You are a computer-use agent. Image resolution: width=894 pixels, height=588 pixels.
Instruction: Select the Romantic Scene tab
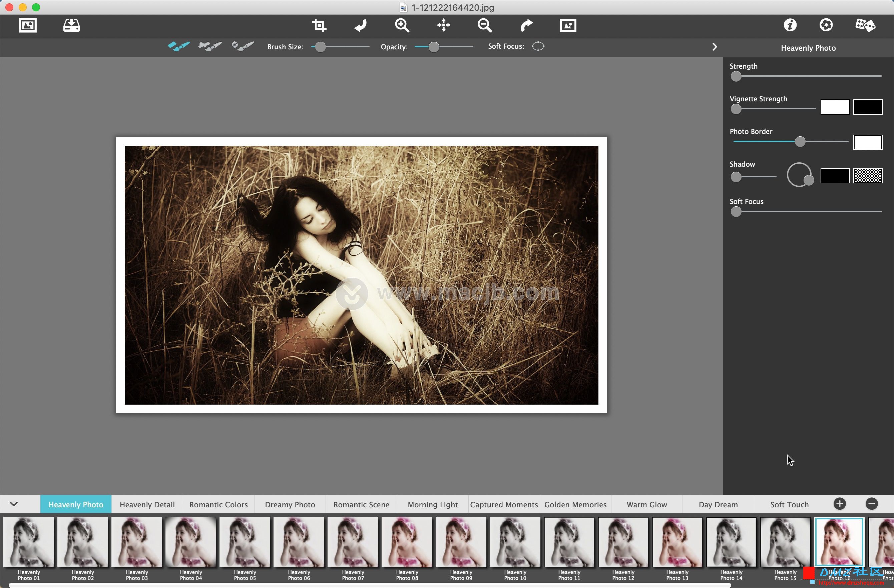click(361, 504)
